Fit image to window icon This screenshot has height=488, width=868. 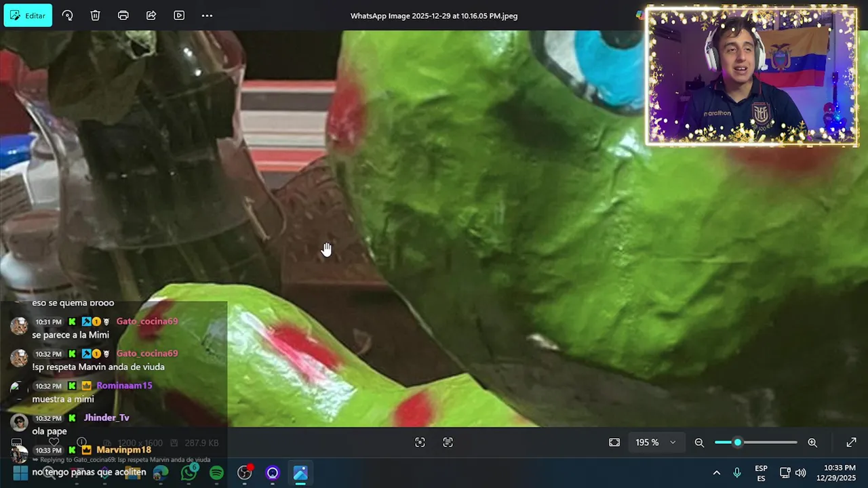point(614,443)
